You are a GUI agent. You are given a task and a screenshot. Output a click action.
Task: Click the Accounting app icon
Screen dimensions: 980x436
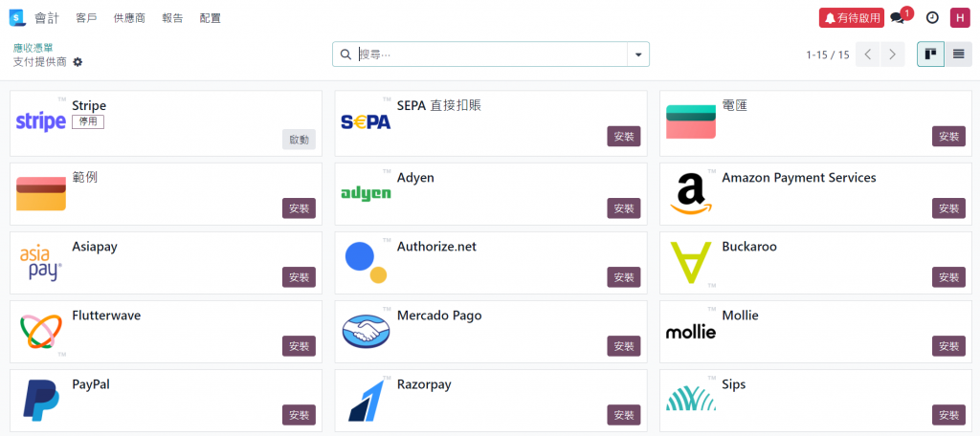[16, 17]
